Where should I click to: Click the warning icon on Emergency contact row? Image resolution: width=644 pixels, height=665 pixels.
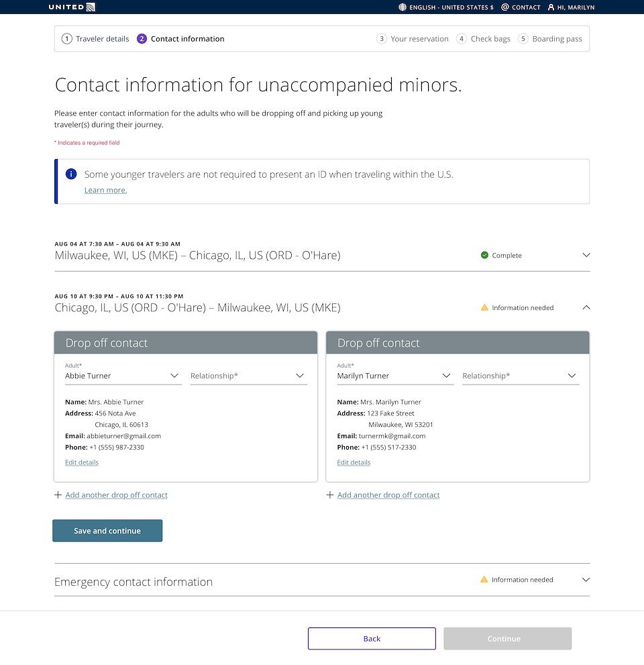pos(484,579)
